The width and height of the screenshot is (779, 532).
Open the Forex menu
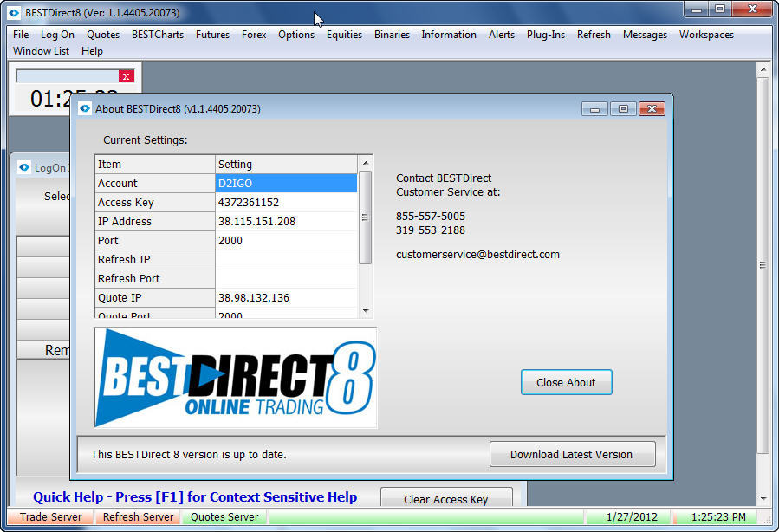coord(254,35)
